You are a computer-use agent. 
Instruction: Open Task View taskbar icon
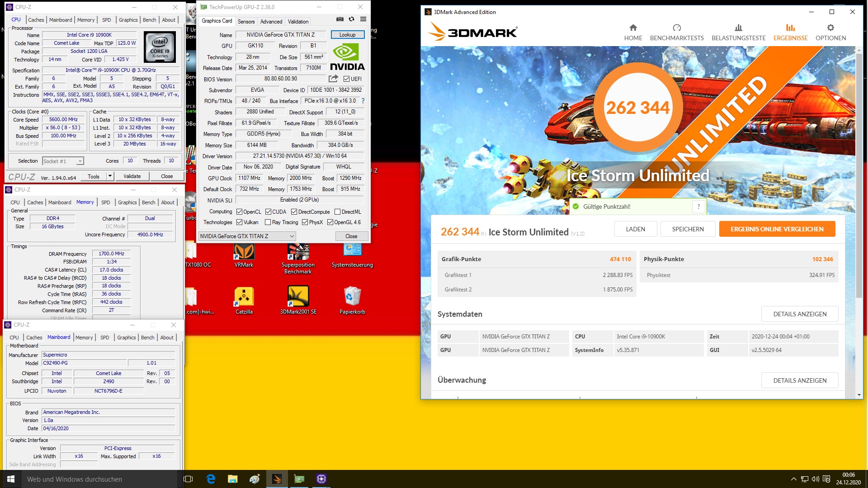pyautogui.click(x=188, y=479)
